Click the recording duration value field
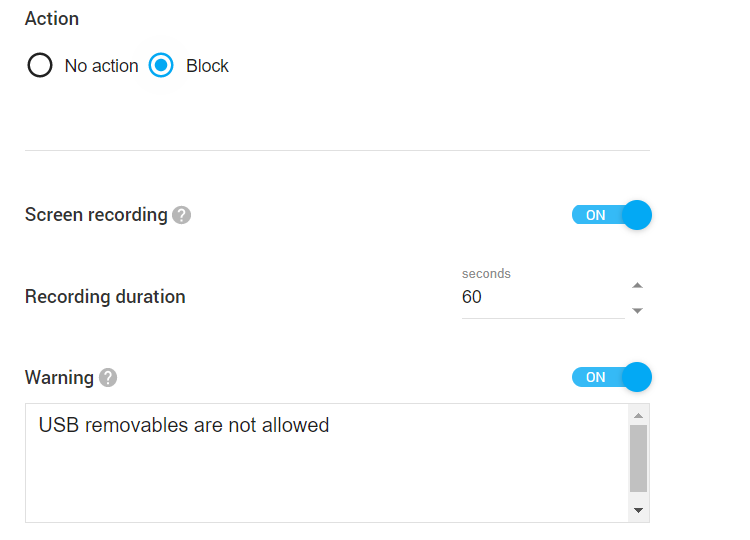Viewport: 750px width, 540px height. click(540, 298)
